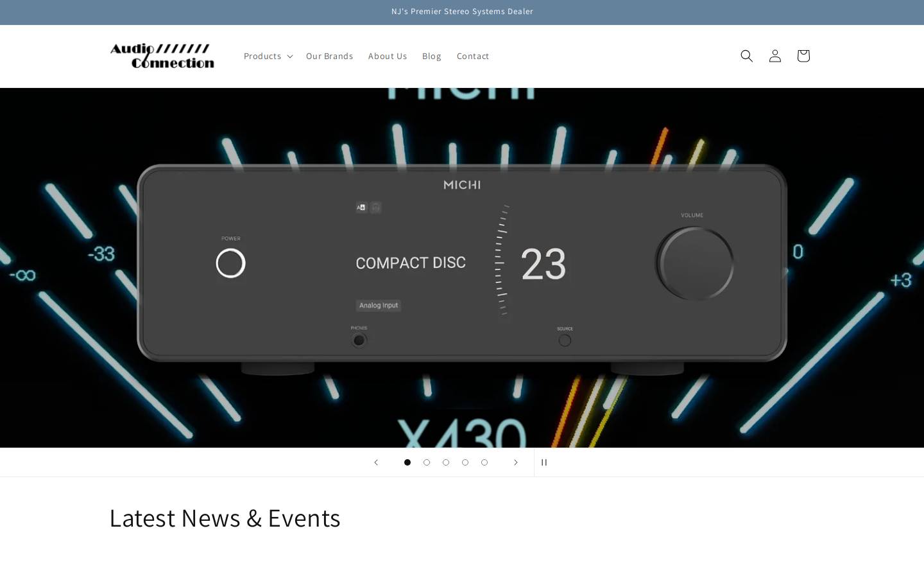924x578 pixels.
Task: Show previous slide with left arrow
Action: 376,462
